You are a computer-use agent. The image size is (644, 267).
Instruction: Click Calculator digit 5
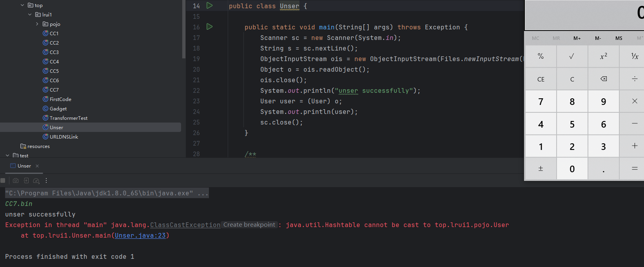point(572,124)
